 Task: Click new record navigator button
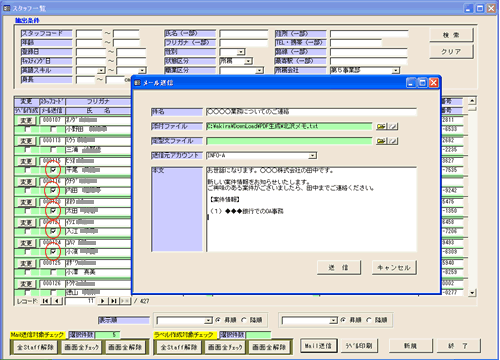coord(125,301)
